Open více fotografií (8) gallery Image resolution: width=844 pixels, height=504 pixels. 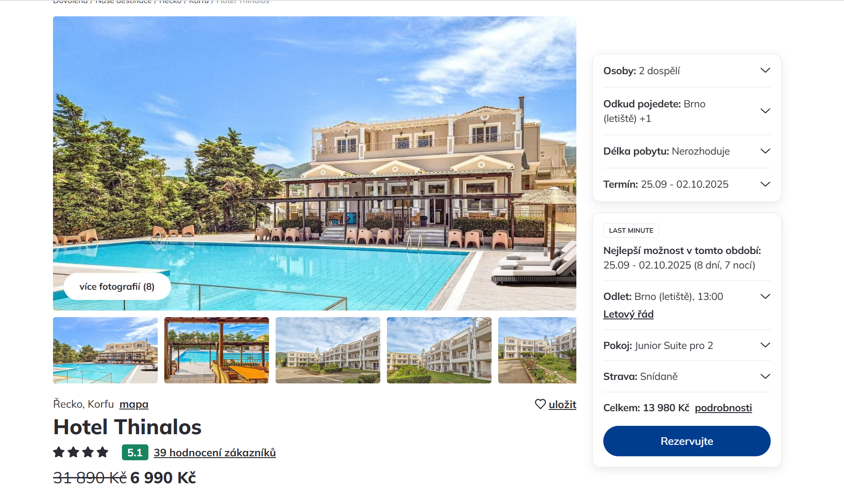pos(117,287)
